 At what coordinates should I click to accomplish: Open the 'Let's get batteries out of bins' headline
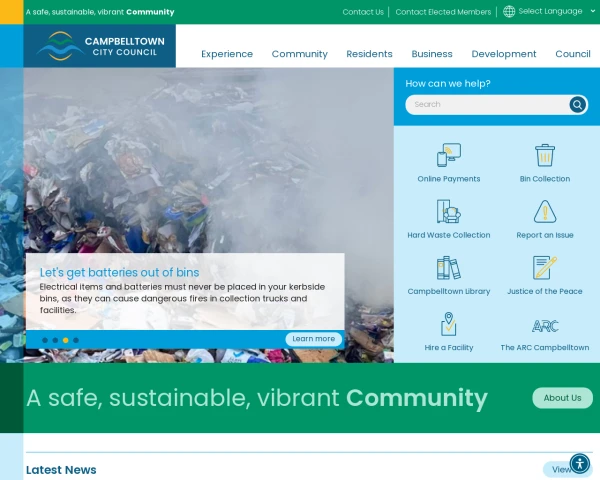[119, 273]
